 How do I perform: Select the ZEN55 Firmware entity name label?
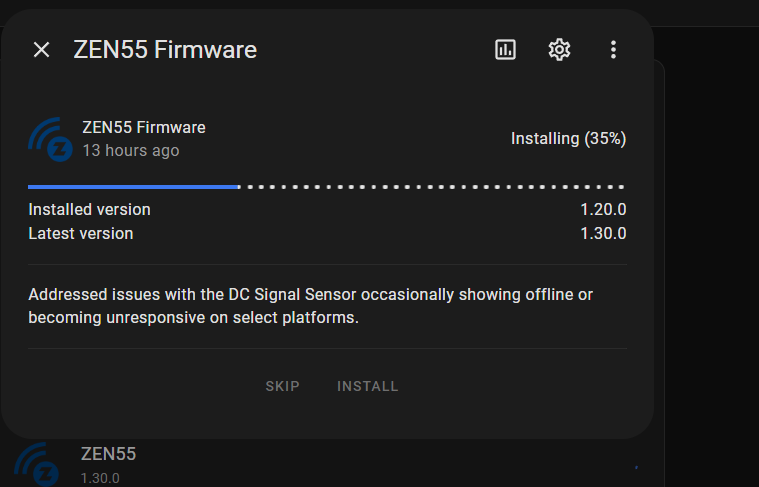point(144,128)
